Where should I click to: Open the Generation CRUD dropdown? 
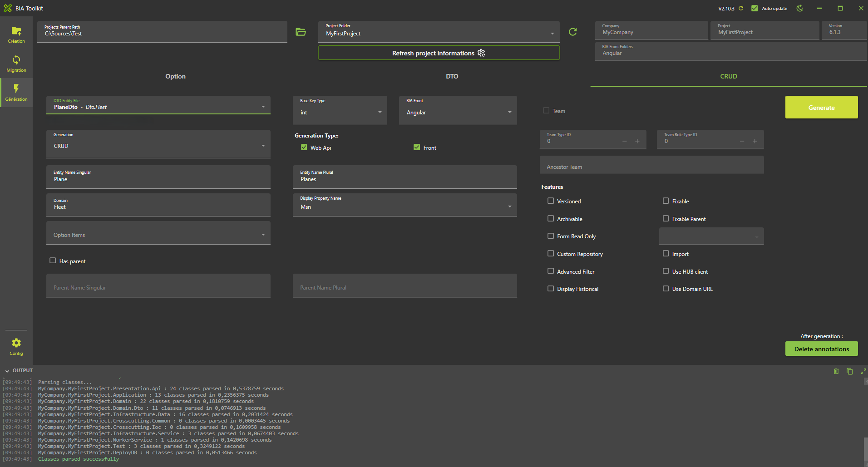pyautogui.click(x=158, y=144)
